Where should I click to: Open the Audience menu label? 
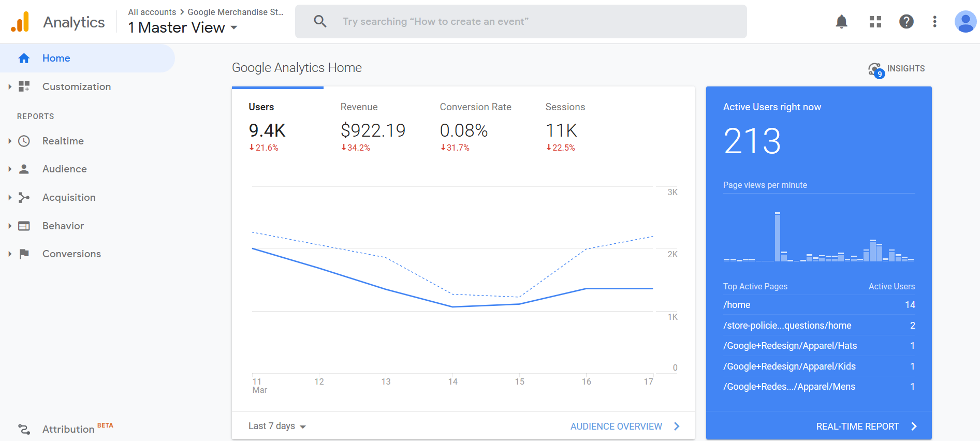pyautogui.click(x=65, y=169)
